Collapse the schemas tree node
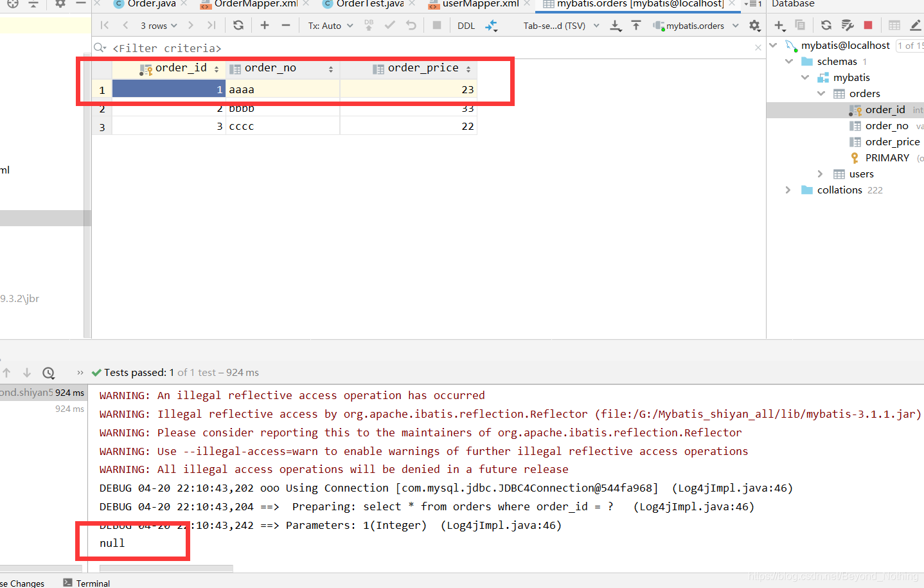924x588 pixels. pyautogui.click(x=789, y=61)
